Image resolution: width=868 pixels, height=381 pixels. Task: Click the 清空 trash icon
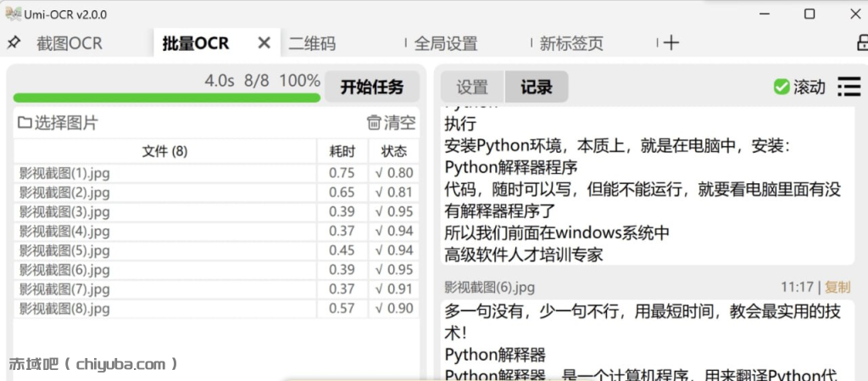coord(374,123)
